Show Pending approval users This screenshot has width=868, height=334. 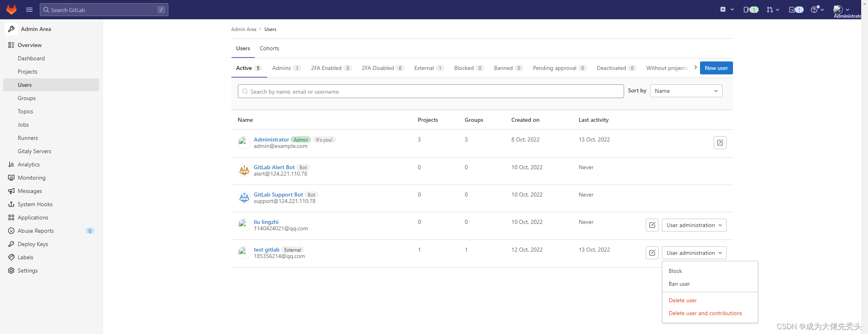(x=560, y=68)
